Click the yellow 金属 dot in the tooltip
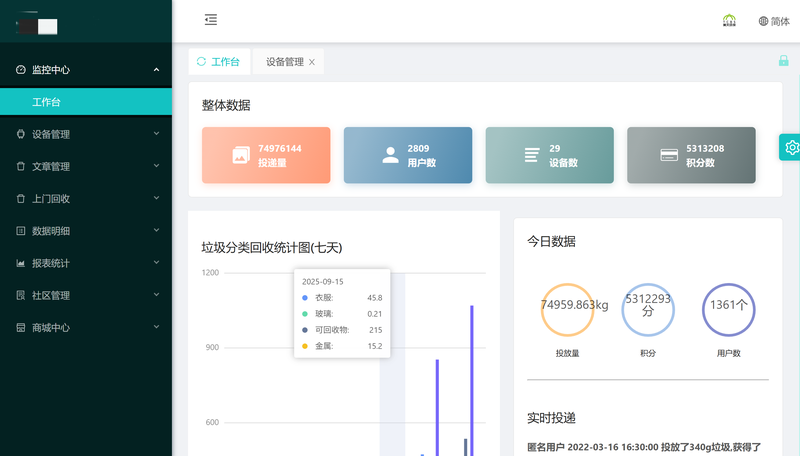This screenshot has height=456, width=800. 305,346
